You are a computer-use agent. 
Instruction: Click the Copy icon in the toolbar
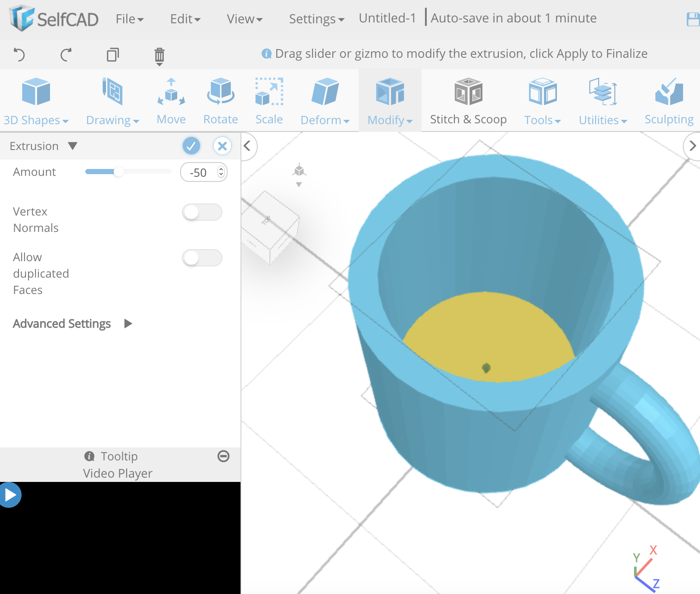(113, 55)
